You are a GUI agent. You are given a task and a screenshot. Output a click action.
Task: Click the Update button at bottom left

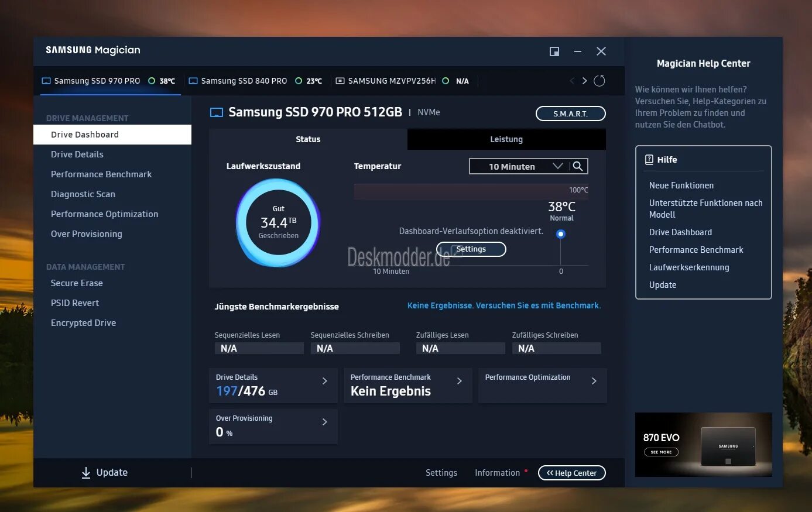[x=104, y=473]
